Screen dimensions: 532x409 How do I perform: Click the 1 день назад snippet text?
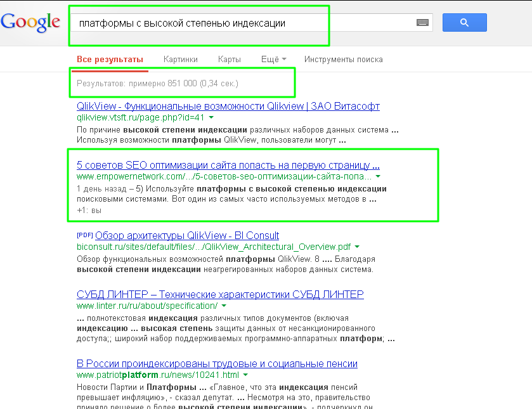(101, 189)
